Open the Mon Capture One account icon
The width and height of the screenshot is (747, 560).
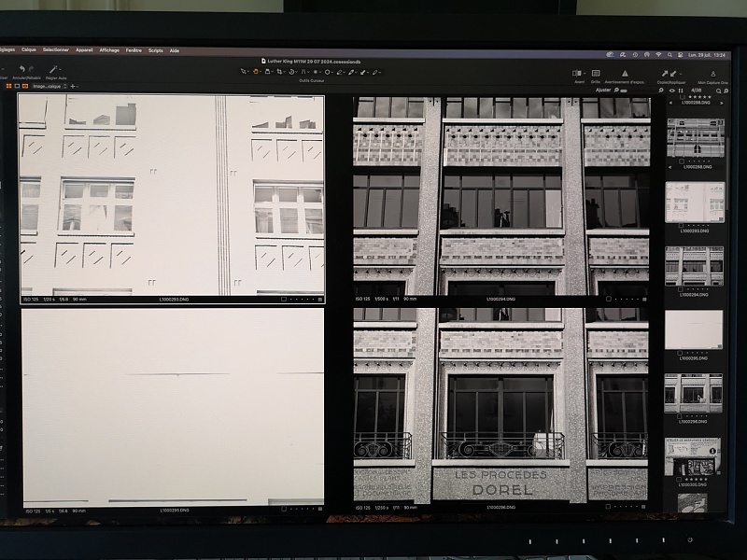point(714,74)
